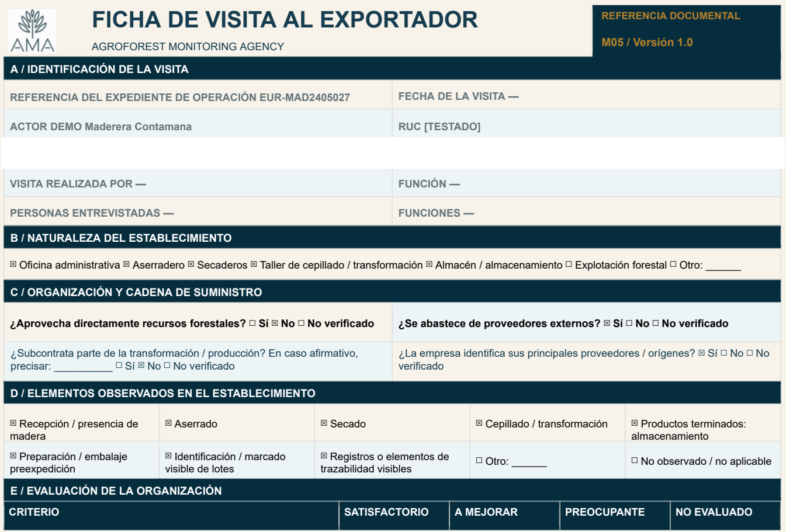Toggle the Secaderos checkbox
This screenshot has height=532, width=786.
click(191, 265)
